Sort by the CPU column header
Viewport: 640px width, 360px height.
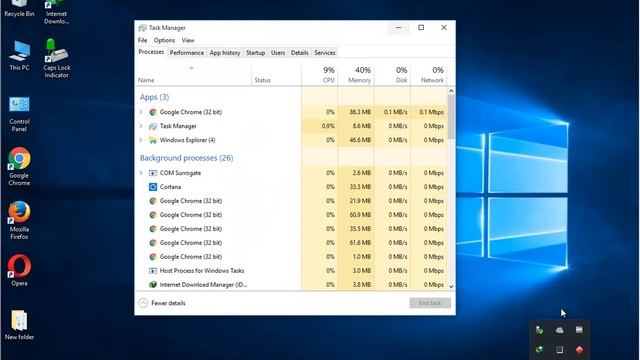click(320, 76)
